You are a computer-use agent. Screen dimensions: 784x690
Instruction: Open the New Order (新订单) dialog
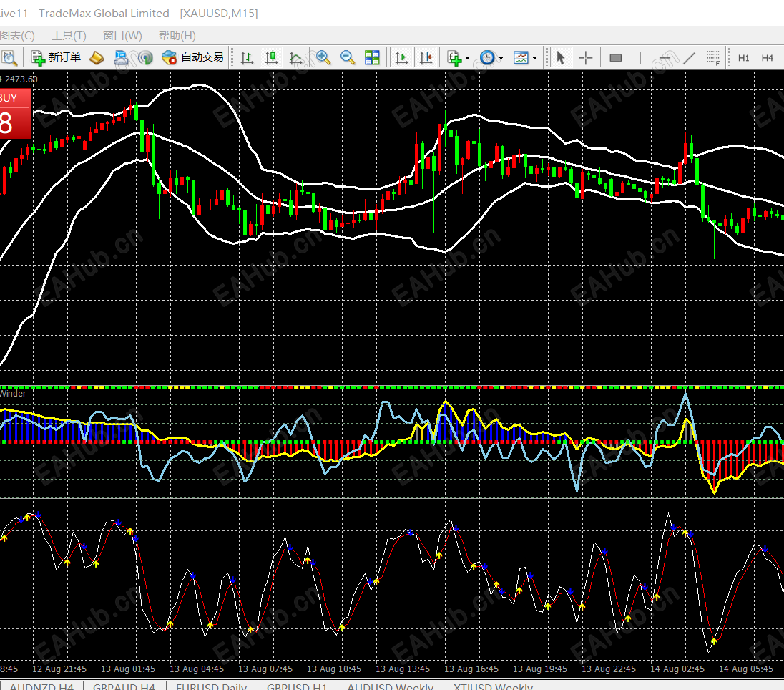pyautogui.click(x=56, y=58)
